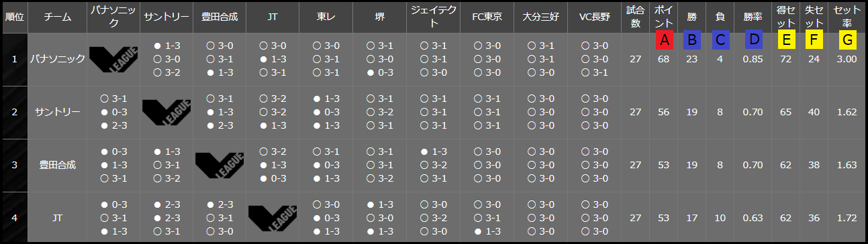Click the sets lost value 36

(814, 219)
